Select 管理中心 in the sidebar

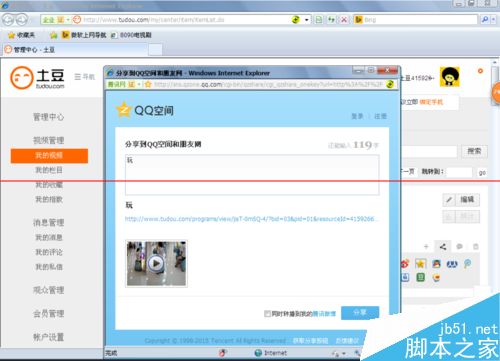click(49, 117)
